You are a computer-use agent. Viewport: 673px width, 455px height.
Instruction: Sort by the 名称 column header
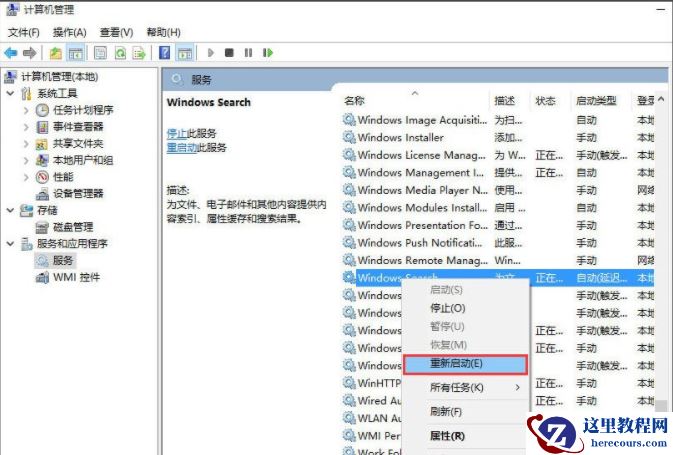(354, 101)
